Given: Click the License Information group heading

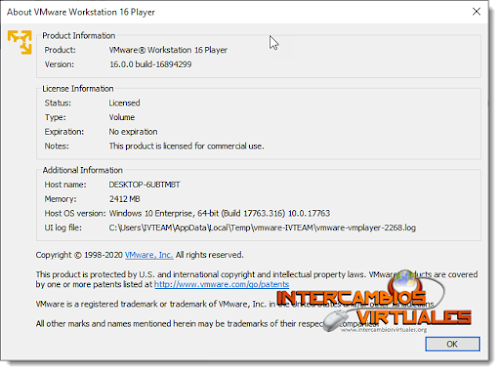Looking at the screenshot, I should coord(78,89).
